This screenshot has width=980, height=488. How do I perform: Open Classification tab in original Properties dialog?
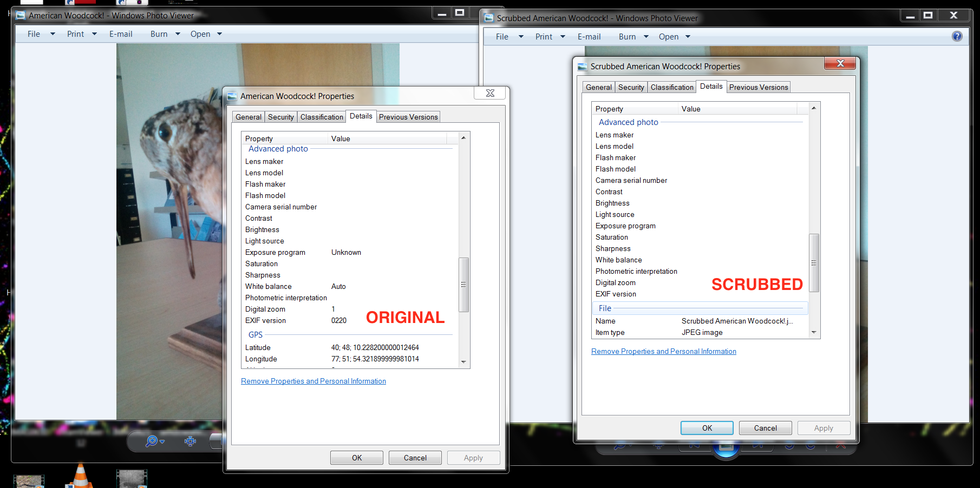coord(322,117)
